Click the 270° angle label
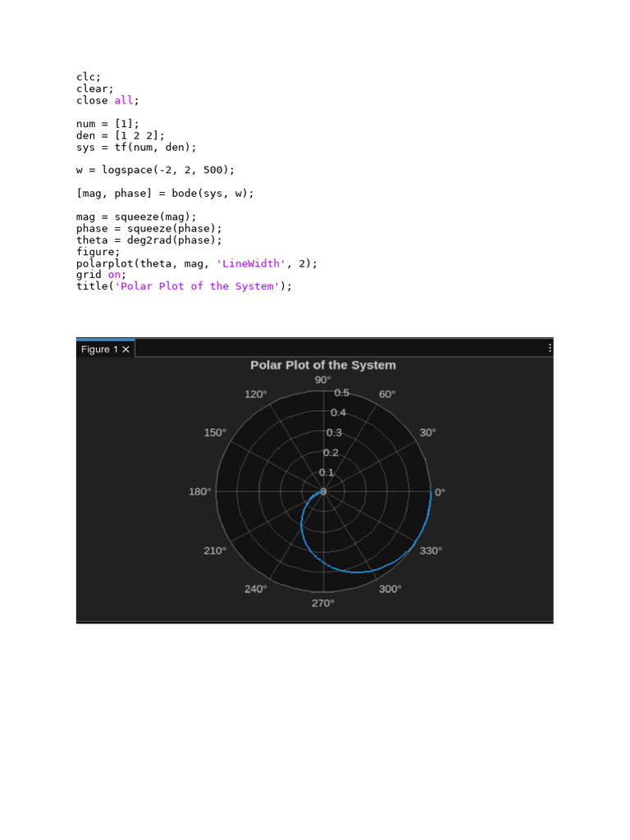Viewport: 630px width, 840px height. (323, 604)
